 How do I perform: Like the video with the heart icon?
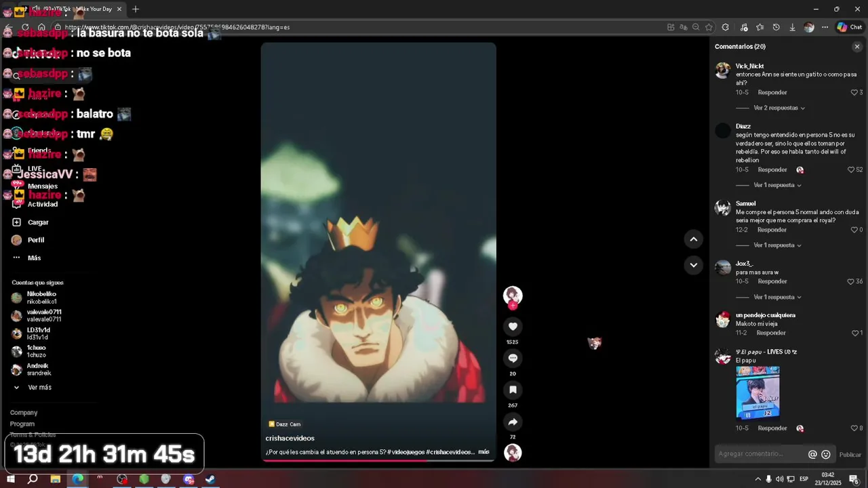click(x=513, y=327)
